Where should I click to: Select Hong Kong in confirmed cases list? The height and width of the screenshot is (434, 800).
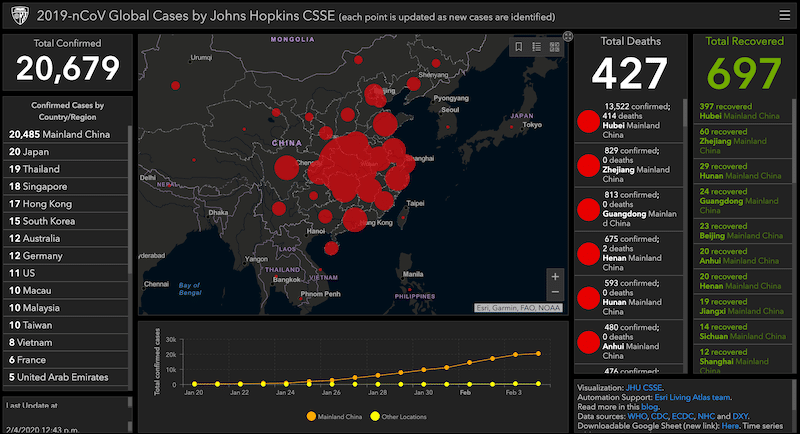click(66, 204)
